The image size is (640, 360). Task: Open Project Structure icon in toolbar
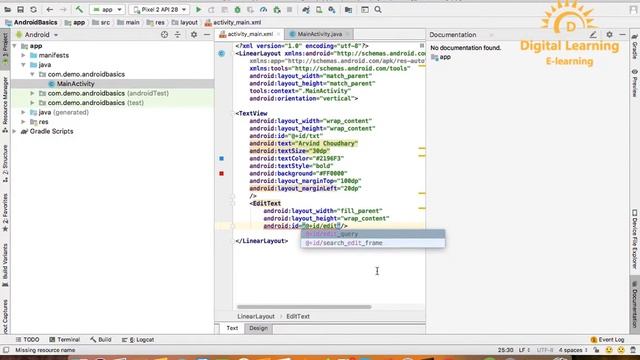pos(348,9)
